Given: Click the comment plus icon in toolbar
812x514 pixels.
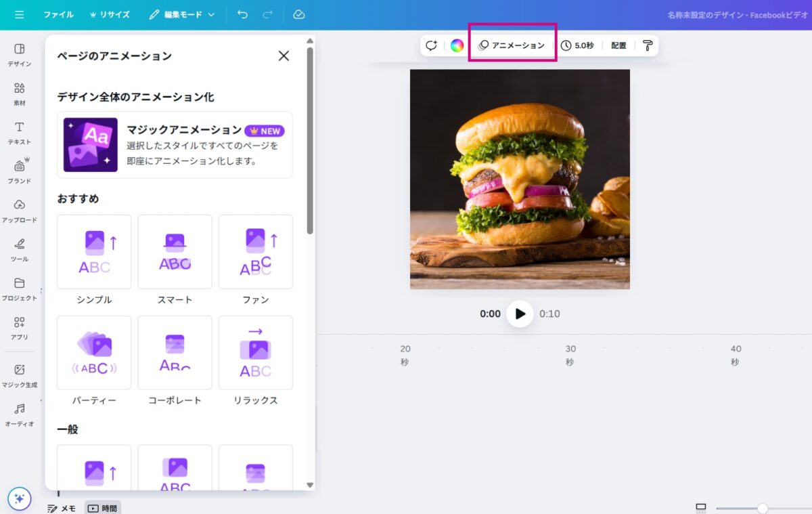Looking at the screenshot, I should click(431, 45).
